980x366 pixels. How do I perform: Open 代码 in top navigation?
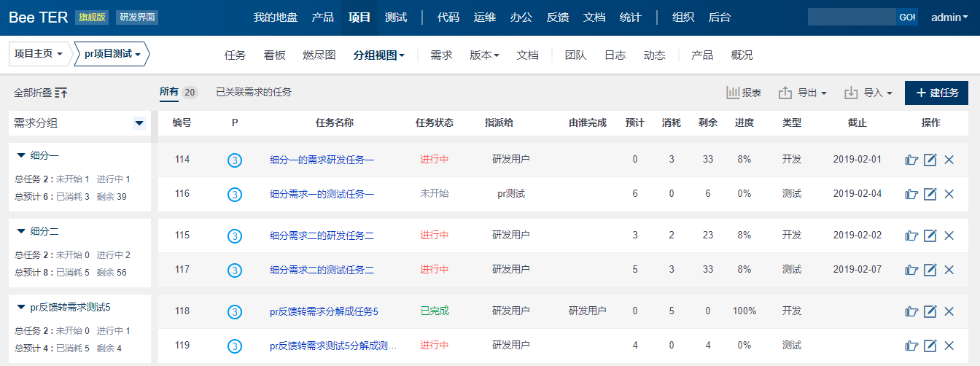coord(448,17)
